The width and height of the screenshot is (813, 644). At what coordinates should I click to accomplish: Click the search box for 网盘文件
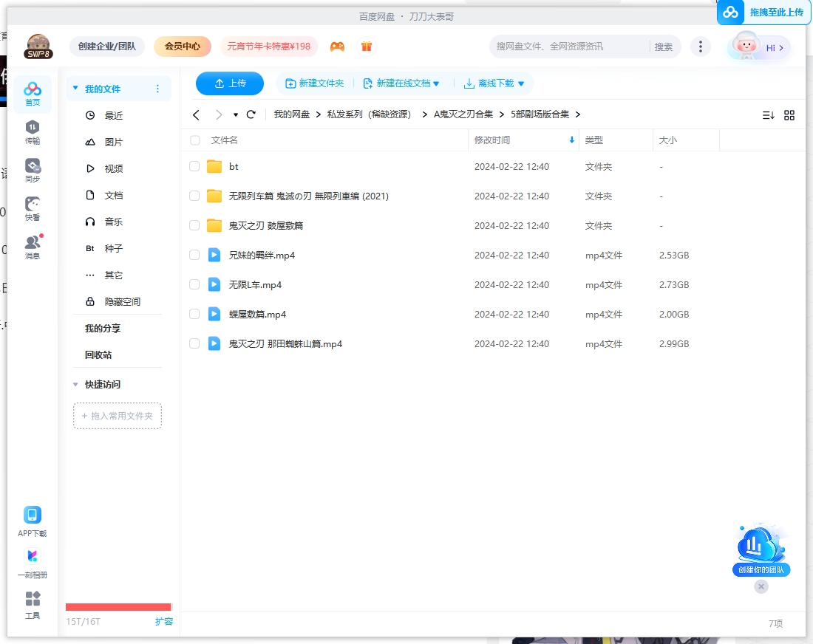coord(569,47)
